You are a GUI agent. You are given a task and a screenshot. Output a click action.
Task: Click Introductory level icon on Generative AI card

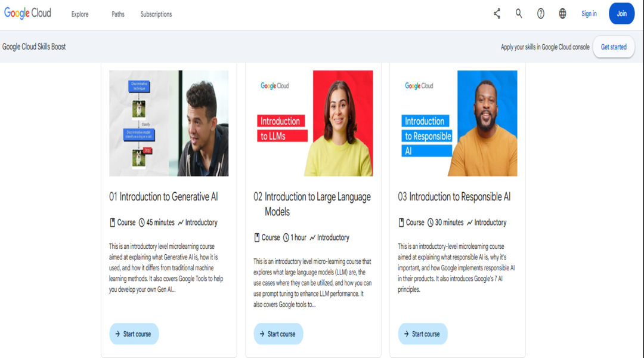coord(181,223)
